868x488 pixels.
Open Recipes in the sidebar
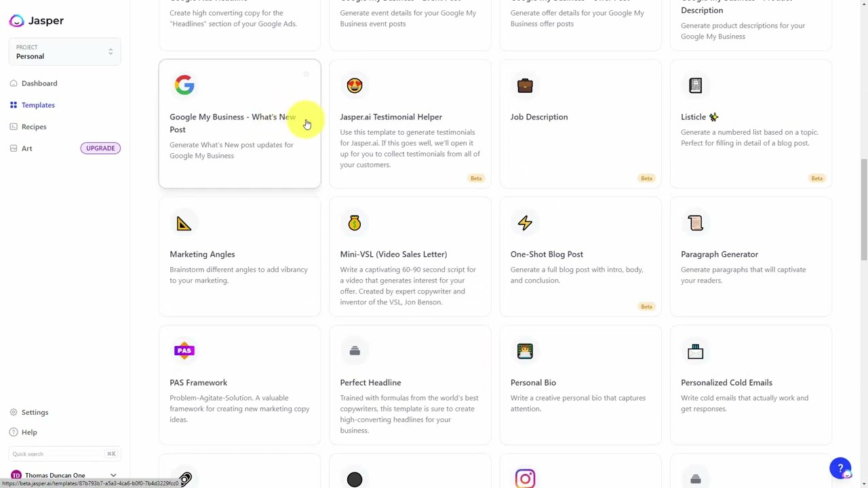point(34,127)
